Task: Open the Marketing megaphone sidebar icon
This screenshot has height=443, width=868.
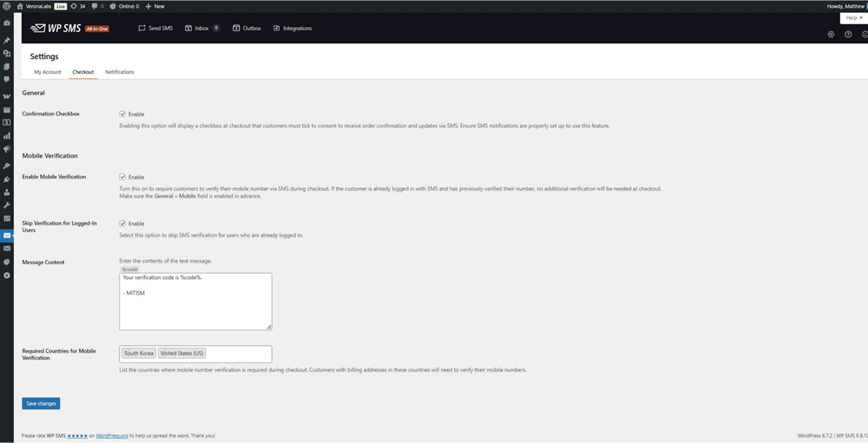Action: click(7, 149)
